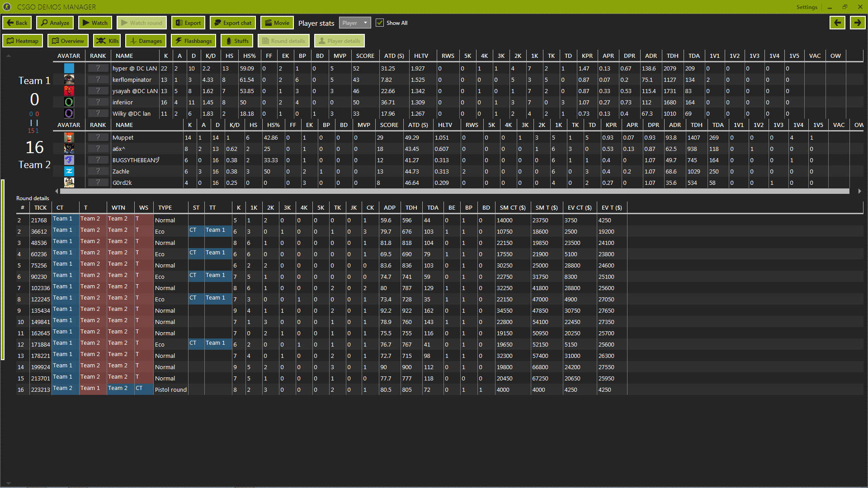Start Watch demo playback
Image resolution: width=868 pixels, height=488 pixels.
pos(95,23)
